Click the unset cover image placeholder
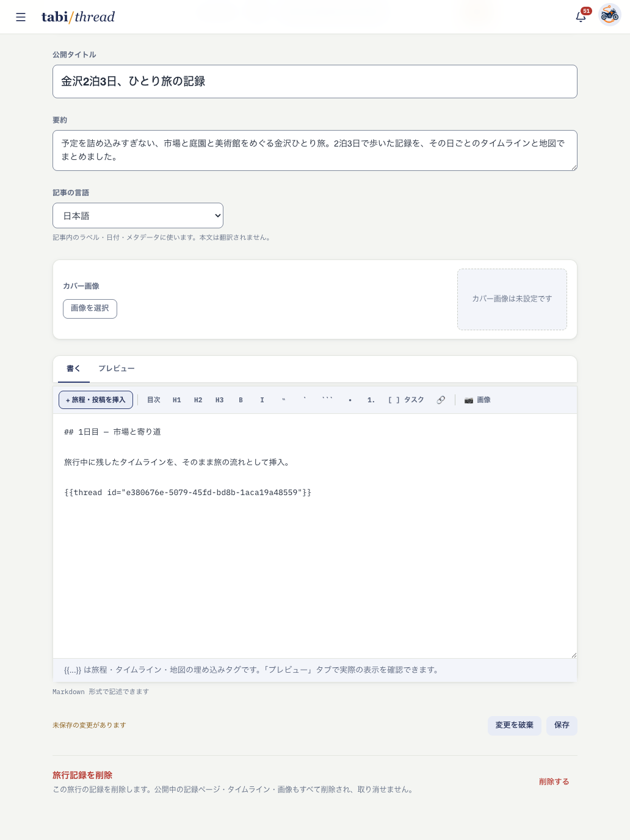The width and height of the screenshot is (630, 840). click(x=512, y=299)
